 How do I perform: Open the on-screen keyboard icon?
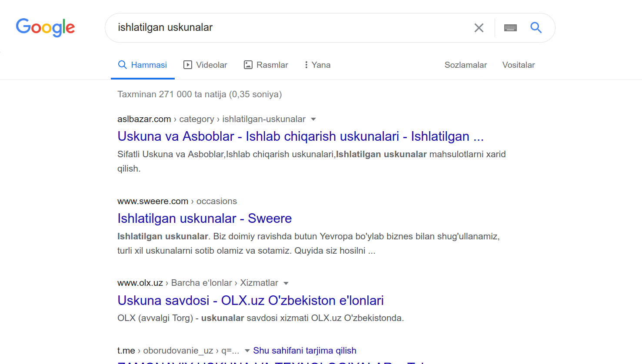[x=510, y=28]
